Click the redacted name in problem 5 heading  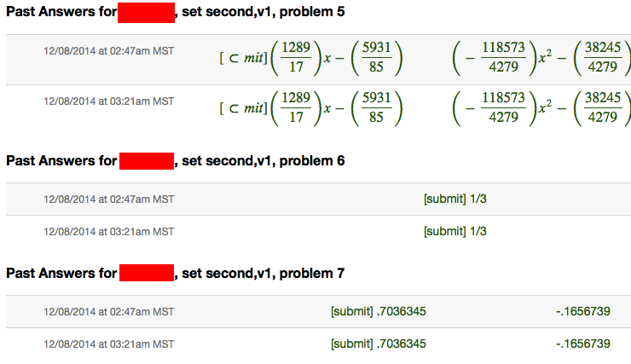[146, 13]
